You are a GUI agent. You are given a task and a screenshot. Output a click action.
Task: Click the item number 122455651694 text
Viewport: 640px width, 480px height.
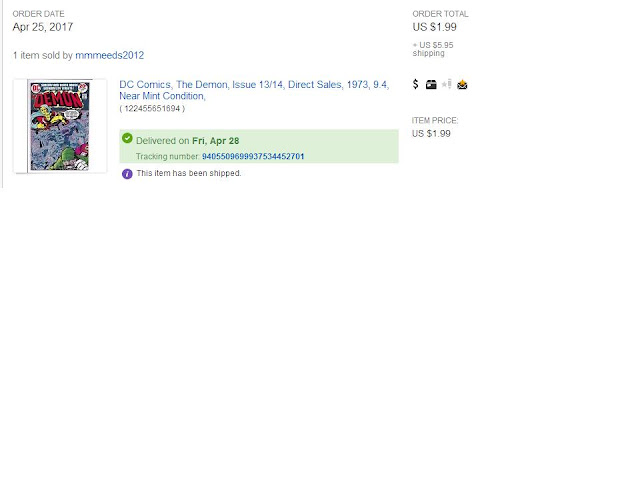click(152, 109)
